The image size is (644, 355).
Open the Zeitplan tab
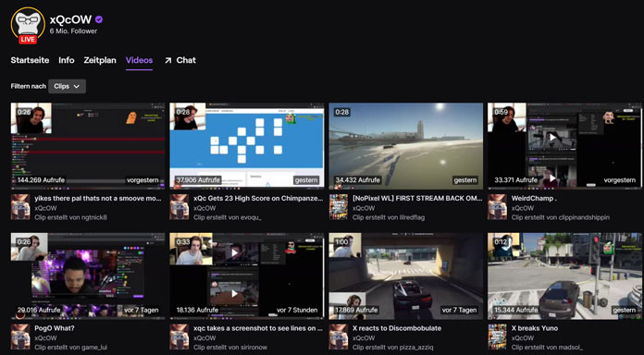point(100,60)
